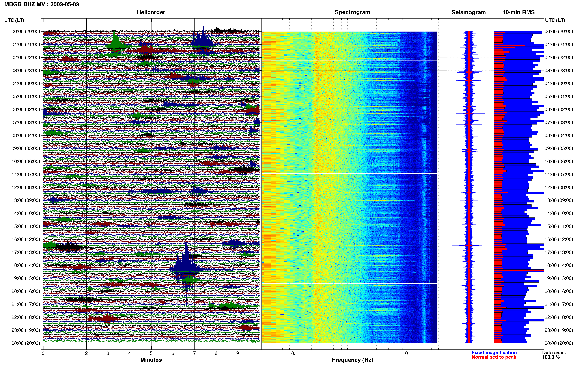Select the Helicorder panel heading

151,12
